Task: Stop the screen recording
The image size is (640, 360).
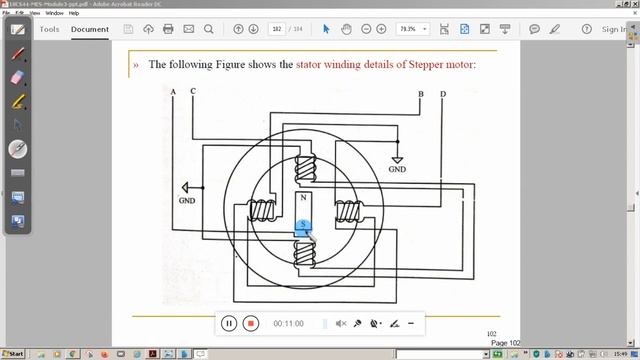Action: [x=251, y=324]
